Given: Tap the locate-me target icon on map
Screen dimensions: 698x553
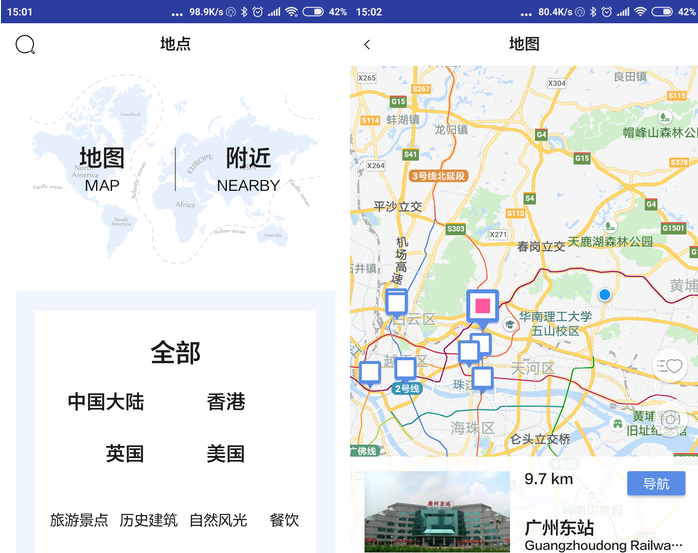Looking at the screenshot, I should point(670,419).
